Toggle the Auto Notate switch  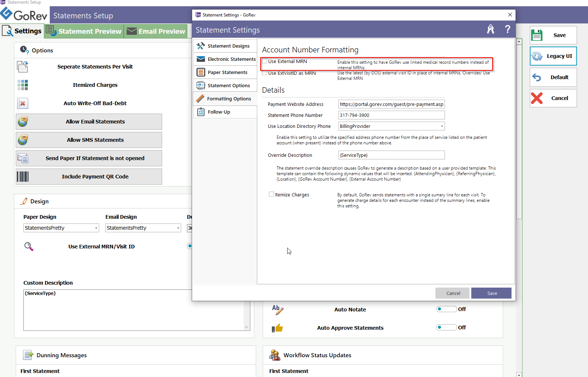tap(446, 309)
